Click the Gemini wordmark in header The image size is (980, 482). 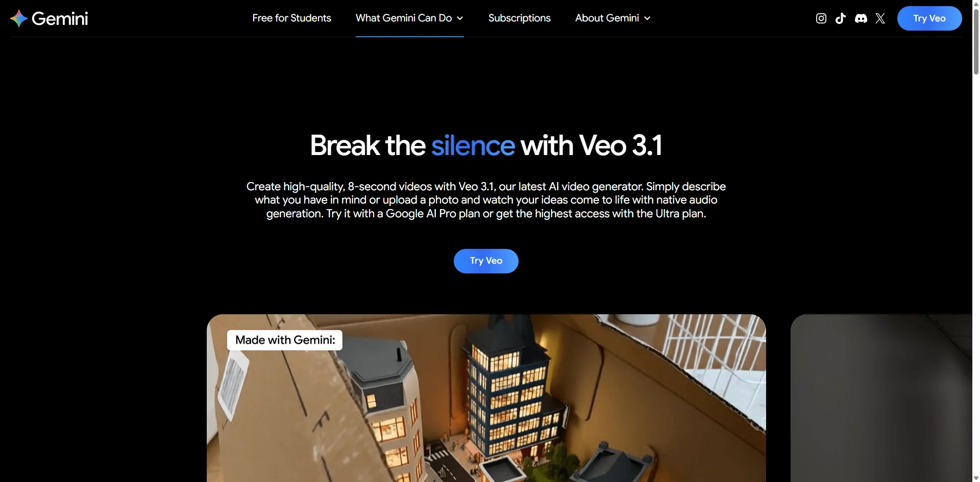(60, 18)
